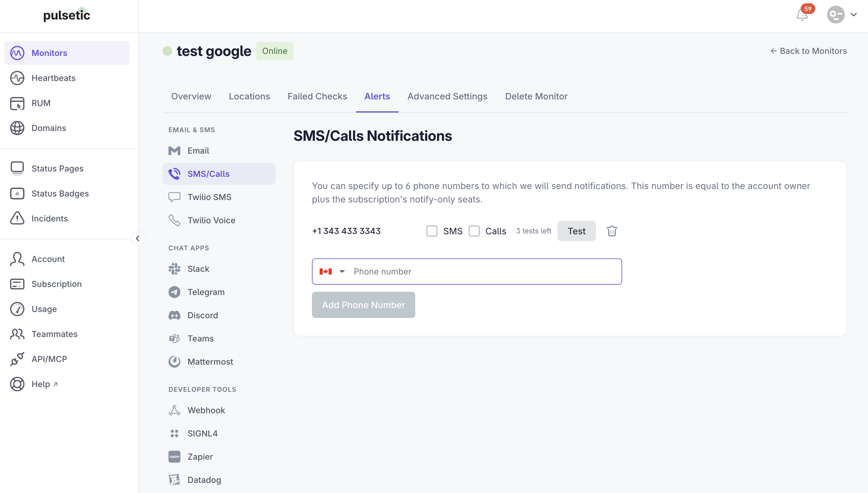Select the Telegram icon
The width and height of the screenshot is (868, 493).
coord(174,292)
